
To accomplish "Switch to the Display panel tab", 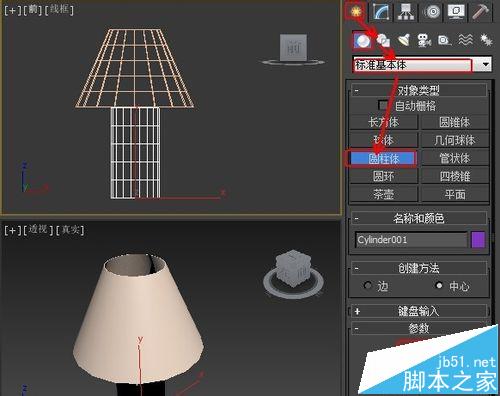I will 457,12.
